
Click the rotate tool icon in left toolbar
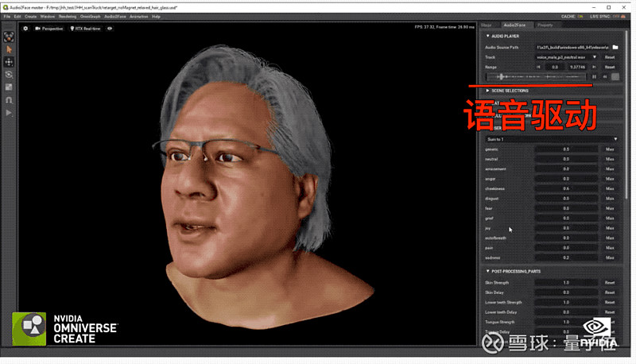[9, 74]
